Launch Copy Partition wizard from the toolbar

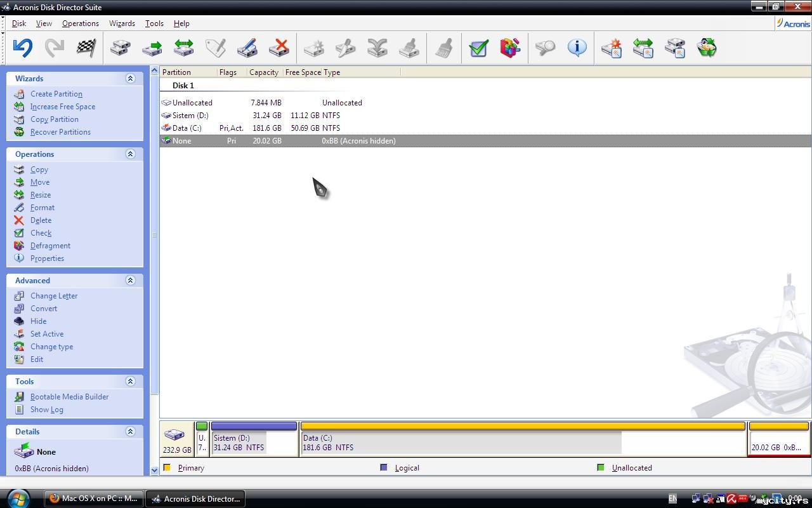pos(674,48)
